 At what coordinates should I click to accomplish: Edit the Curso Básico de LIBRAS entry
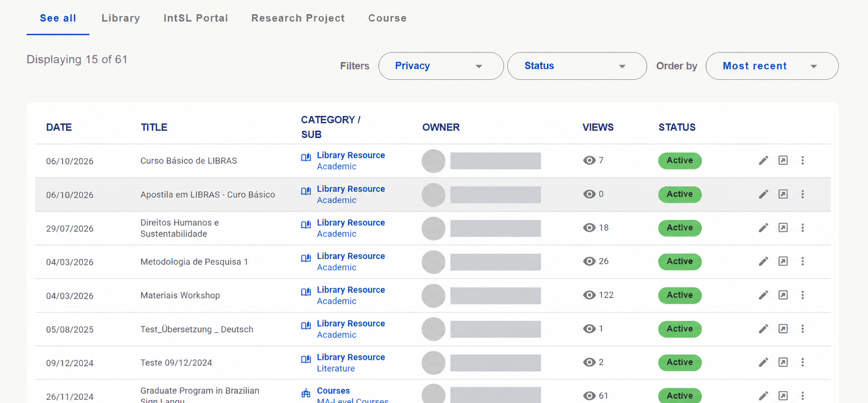(x=763, y=160)
